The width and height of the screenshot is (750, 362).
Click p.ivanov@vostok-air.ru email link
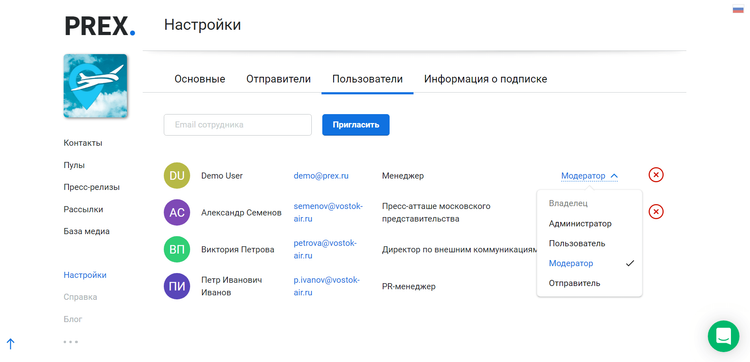coord(327,286)
